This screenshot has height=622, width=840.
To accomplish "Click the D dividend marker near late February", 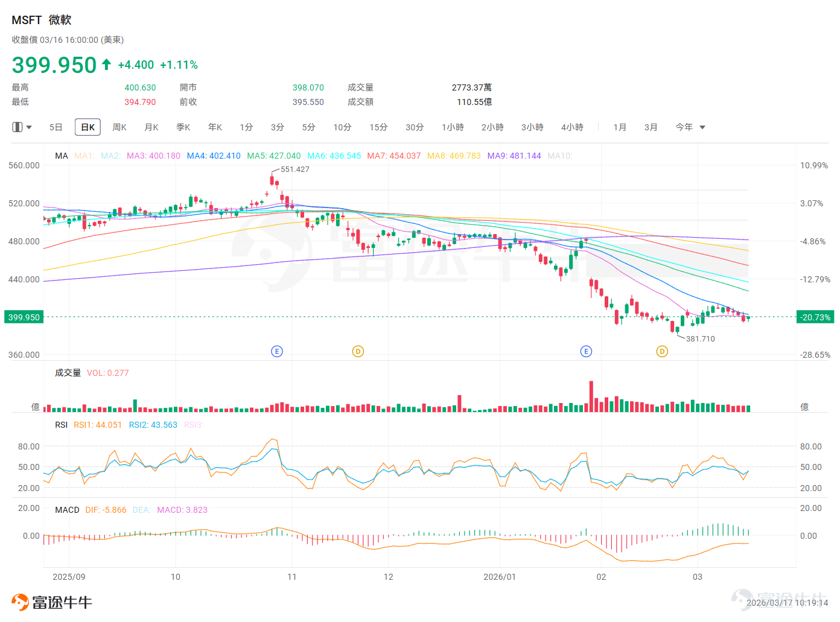I will point(662,351).
